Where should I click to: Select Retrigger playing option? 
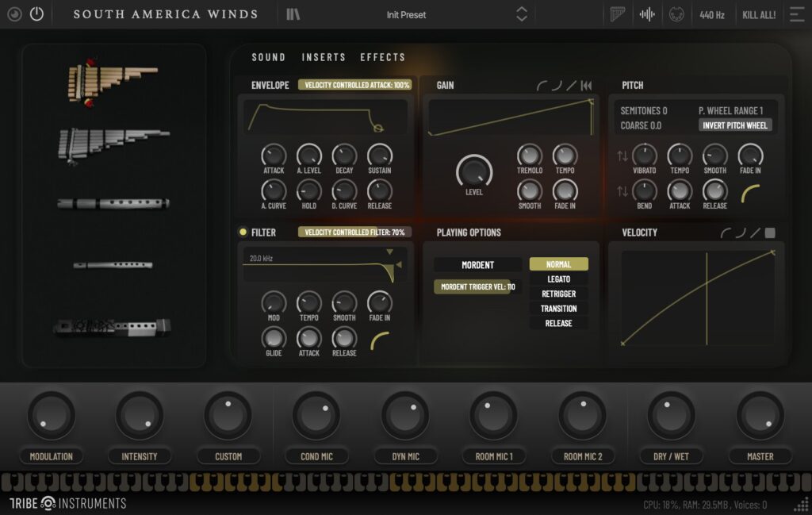point(558,294)
